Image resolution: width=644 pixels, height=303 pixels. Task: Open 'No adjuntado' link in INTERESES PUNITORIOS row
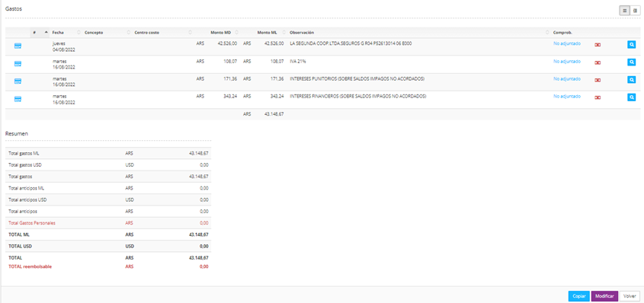pyautogui.click(x=567, y=78)
